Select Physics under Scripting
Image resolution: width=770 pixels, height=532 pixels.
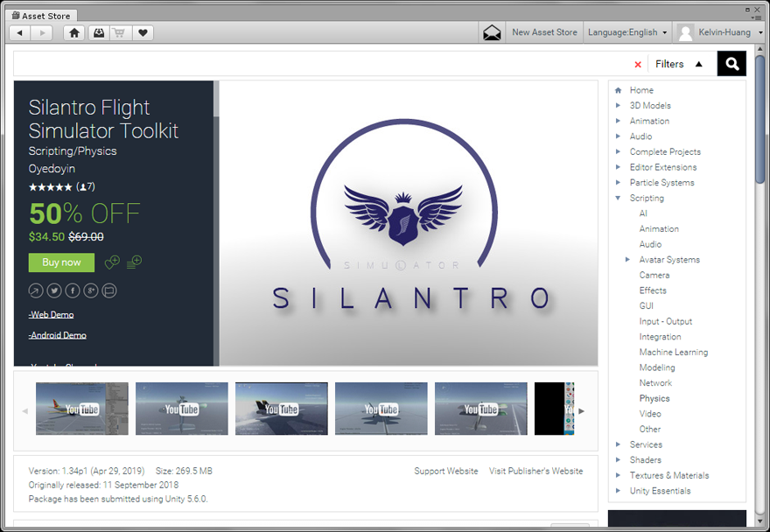pos(654,398)
